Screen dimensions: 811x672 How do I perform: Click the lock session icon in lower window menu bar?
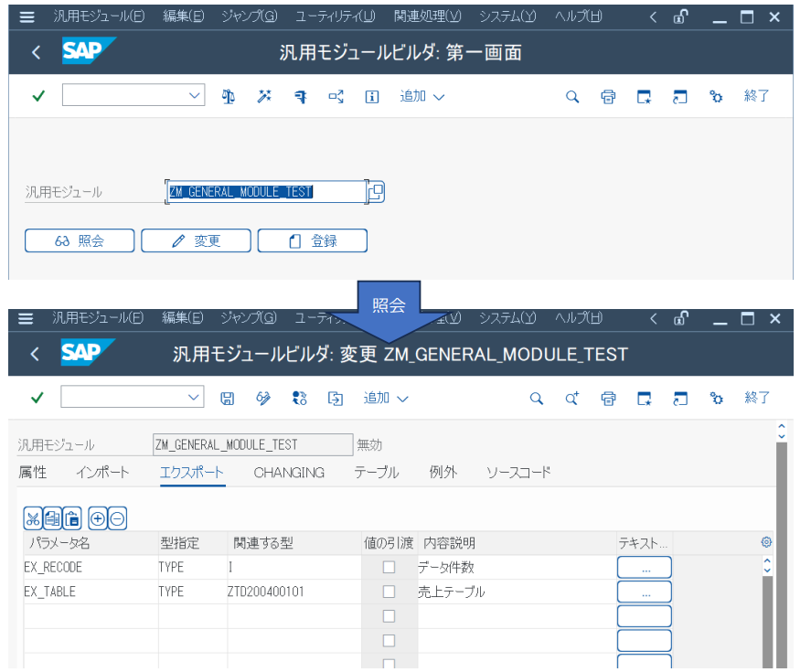pyautogui.click(x=680, y=318)
